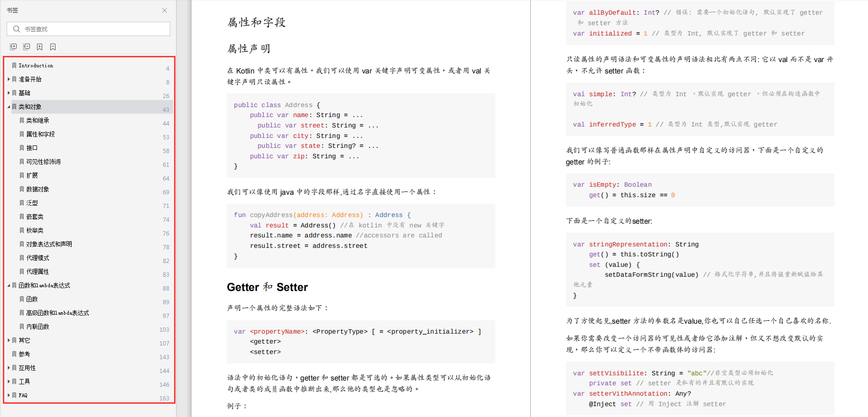
Task: Collapse the 函数和lambda表达式 section
Action: click(x=9, y=285)
